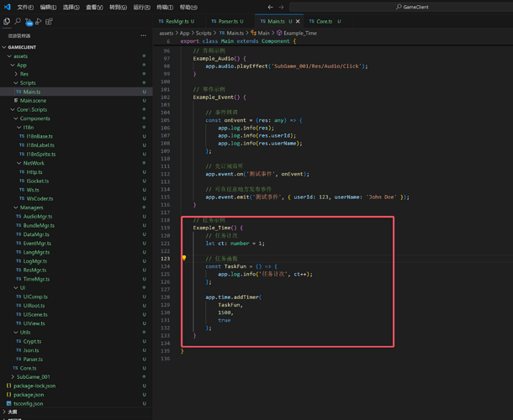Viewport: 513px width, 420px height.
Task: Open the 查看(V) menu
Action: pyautogui.click(x=94, y=8)
